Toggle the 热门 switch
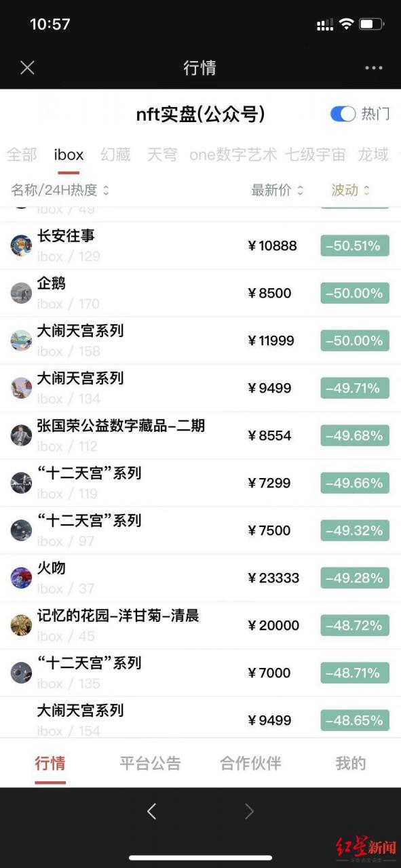 pyautogui.click(x=343, y=114)
